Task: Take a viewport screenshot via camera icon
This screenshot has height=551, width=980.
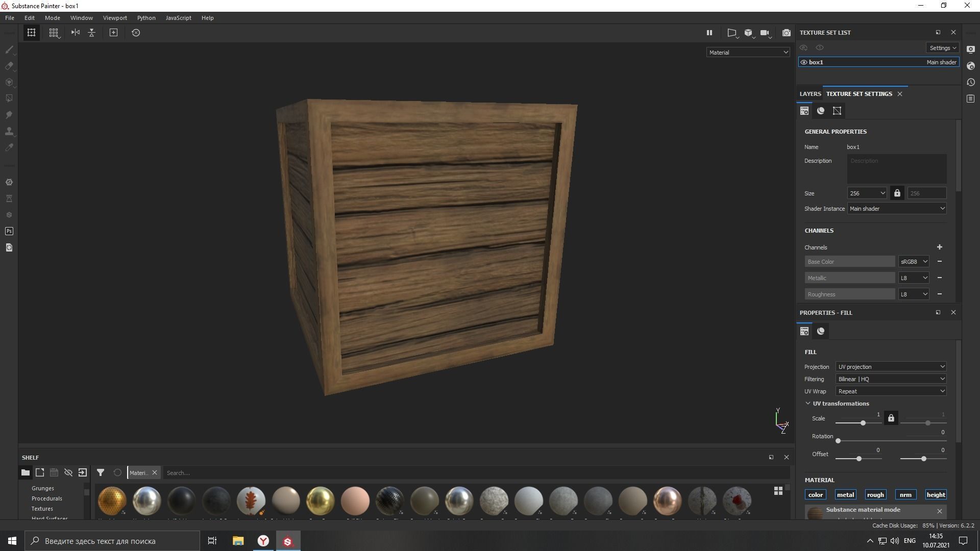Action: pyautogui.click(x=787, y=32)
